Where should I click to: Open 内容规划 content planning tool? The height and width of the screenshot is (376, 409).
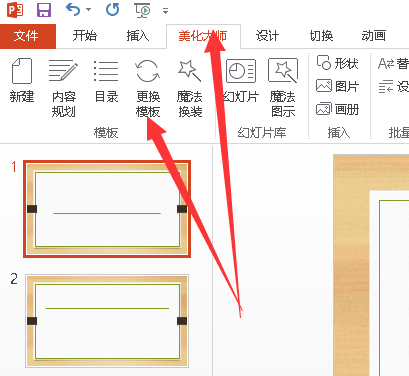(x=63, y=88)
